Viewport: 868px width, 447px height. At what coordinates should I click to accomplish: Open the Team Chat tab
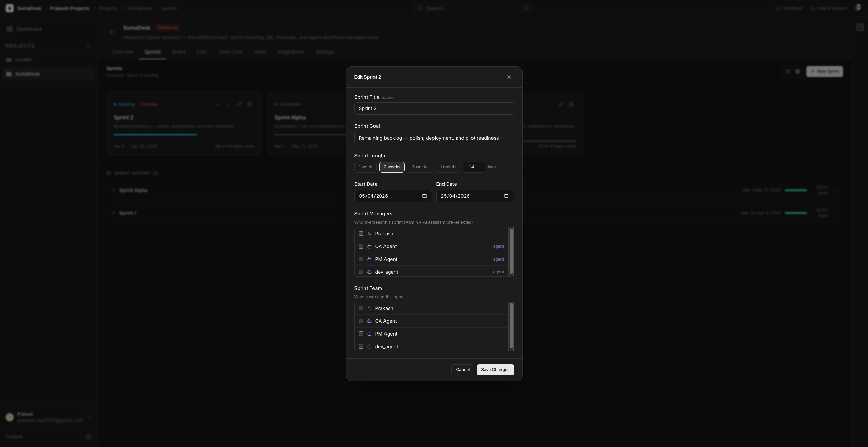point(230,52)
